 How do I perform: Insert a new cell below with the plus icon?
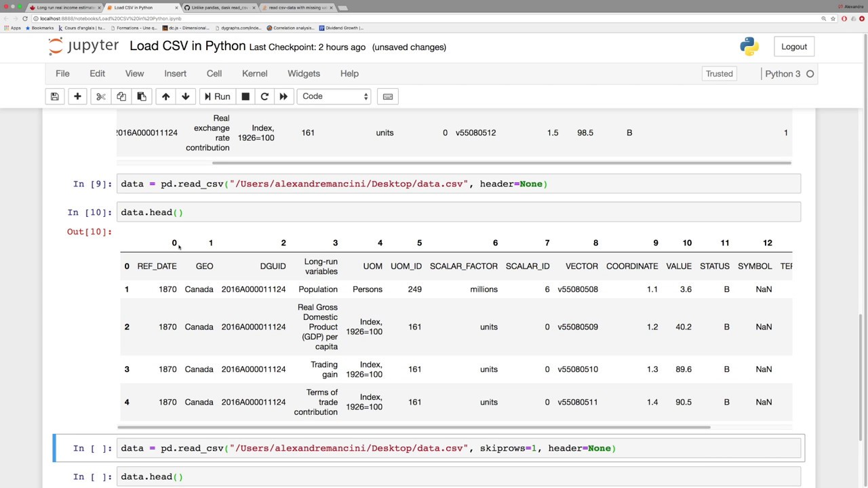click(77, 96)
